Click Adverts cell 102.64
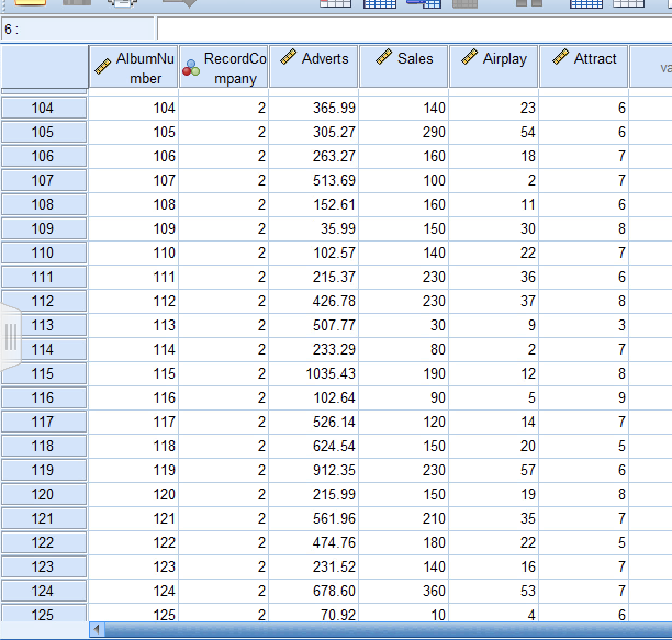This screenshot has width=672, height=640. 313,397
